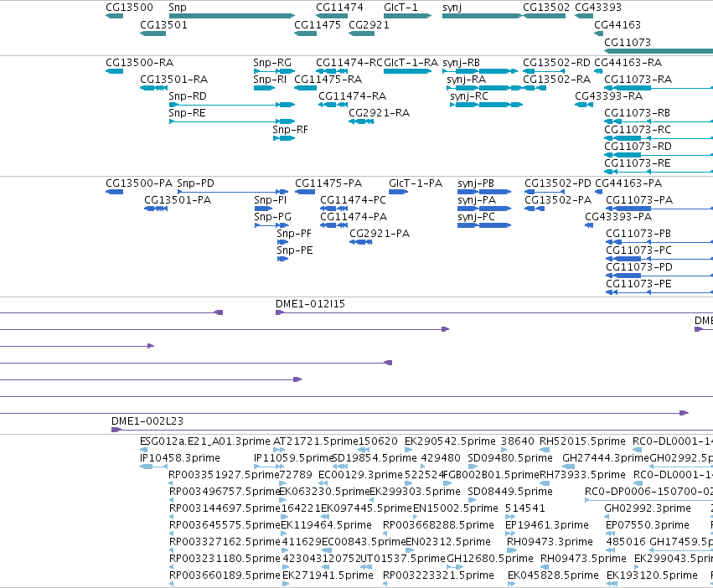Click the CG13501 gene label

[163, 25]
